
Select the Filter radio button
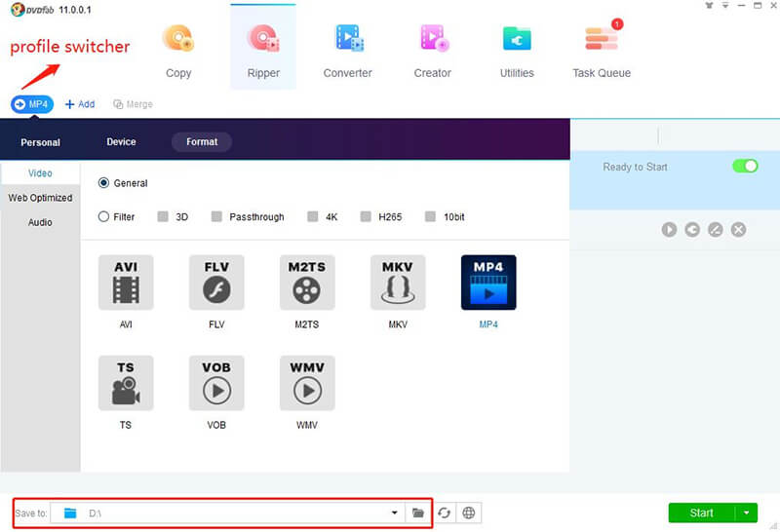coord(104,217)
